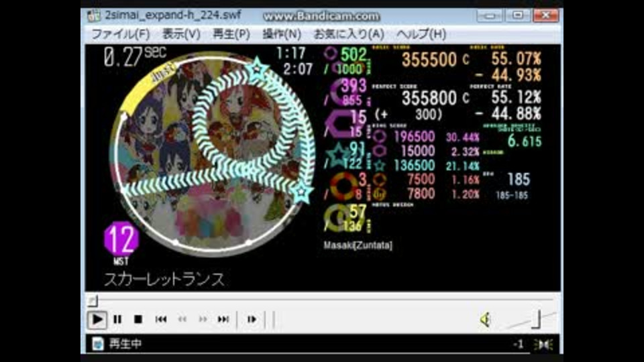Screen dimensions: 644x362
Task: Click the Pause button
Action: (117, 319)
